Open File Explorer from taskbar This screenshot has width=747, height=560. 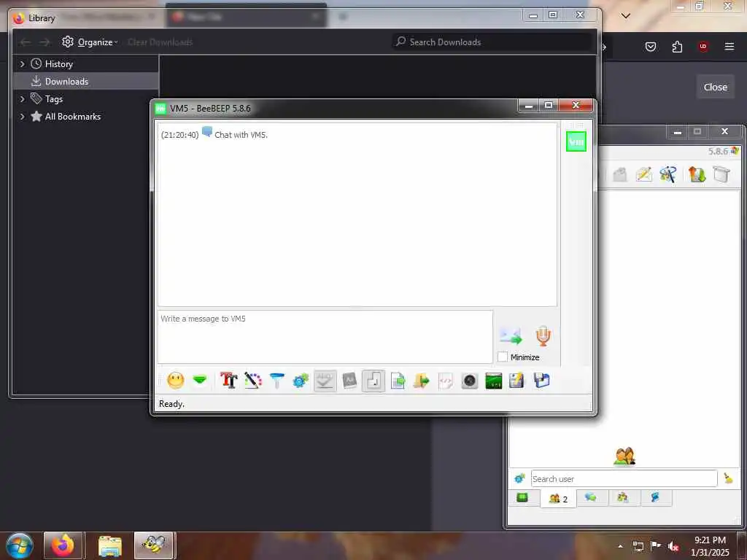click(x=110, y=545)
